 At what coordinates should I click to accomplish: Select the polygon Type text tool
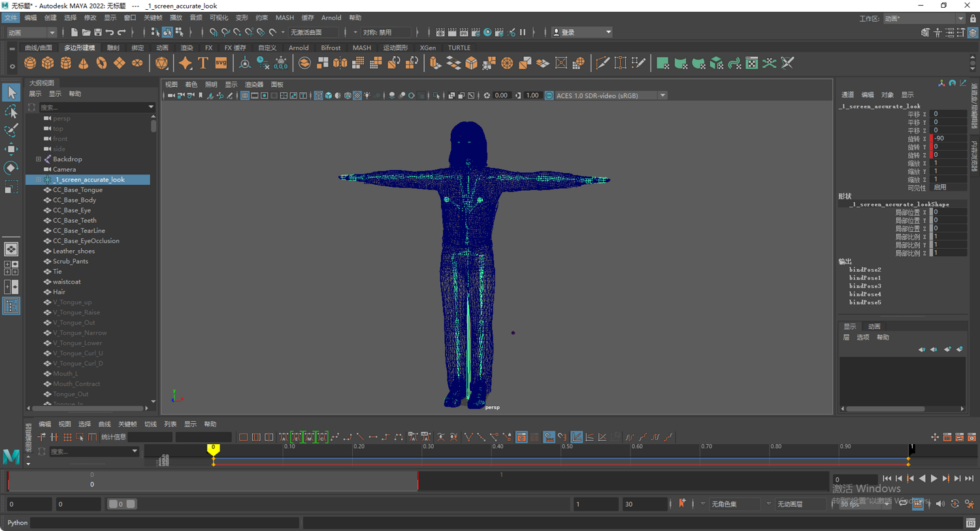[203, 63]
